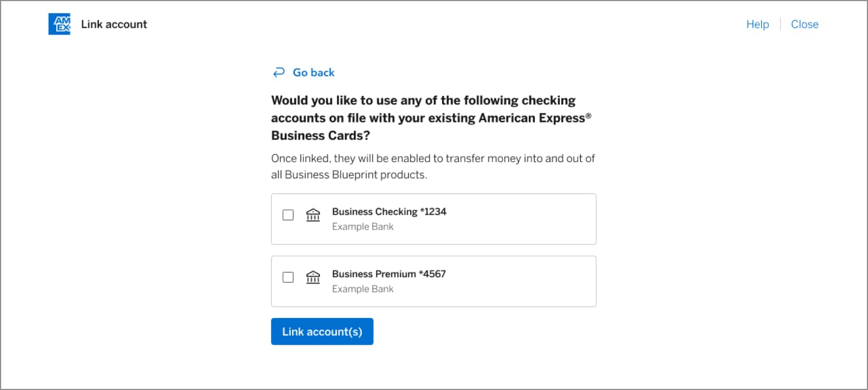Click the Go back link
The height and width of the screenshot is (390, 868).
[x=313, y=72]
